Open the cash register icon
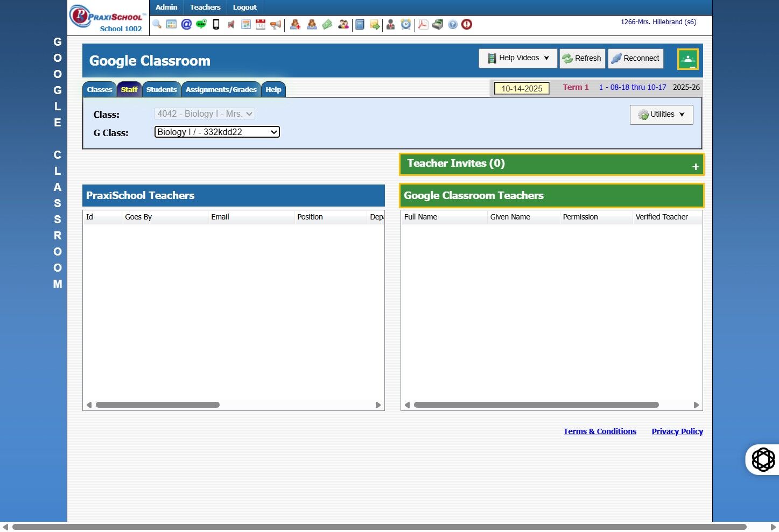Screen dimensions: 779x532 click(438, 24)
